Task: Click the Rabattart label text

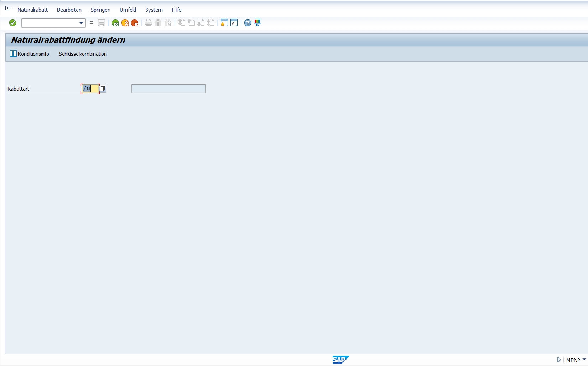Action: (x=19, y=89)
